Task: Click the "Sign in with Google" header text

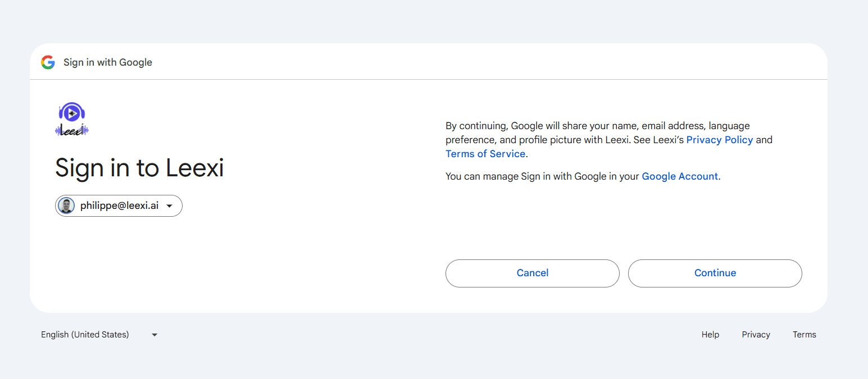Action: pyautogui.click(x=108, y=62)
